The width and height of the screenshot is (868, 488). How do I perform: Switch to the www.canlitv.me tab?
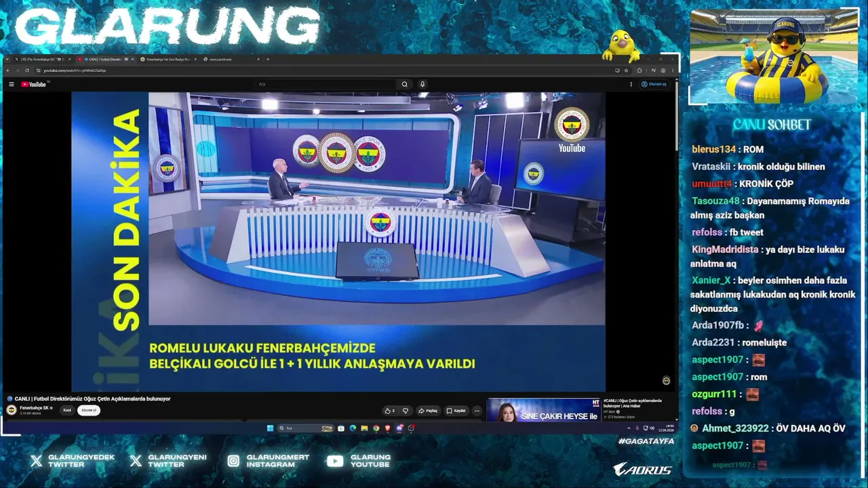click(x=231, y=59)
